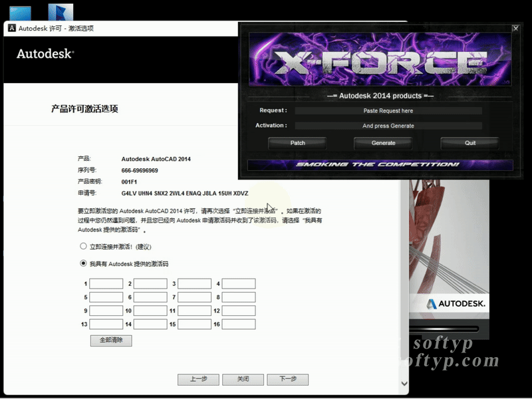Click activation code box number 8
Viewport: 532px width, 399px height.
pyautogui.click(x=239, y=297)
